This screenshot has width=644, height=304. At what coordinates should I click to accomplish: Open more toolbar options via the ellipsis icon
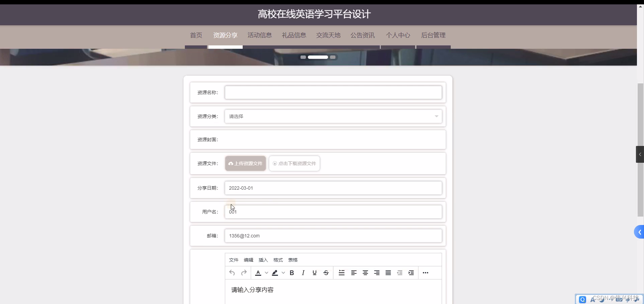pos(425,273)
